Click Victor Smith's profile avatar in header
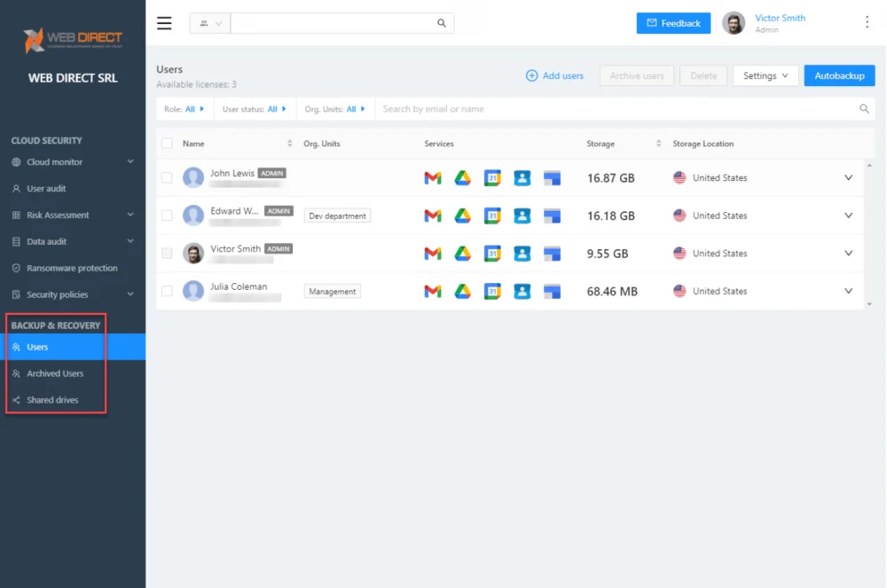The image size is (887, 588). coord(734,23)
